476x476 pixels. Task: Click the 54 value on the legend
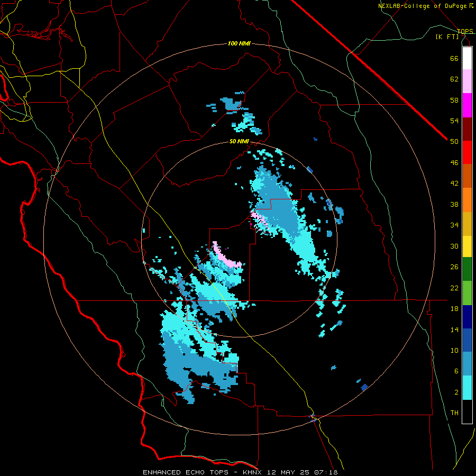tap(454, 121)
